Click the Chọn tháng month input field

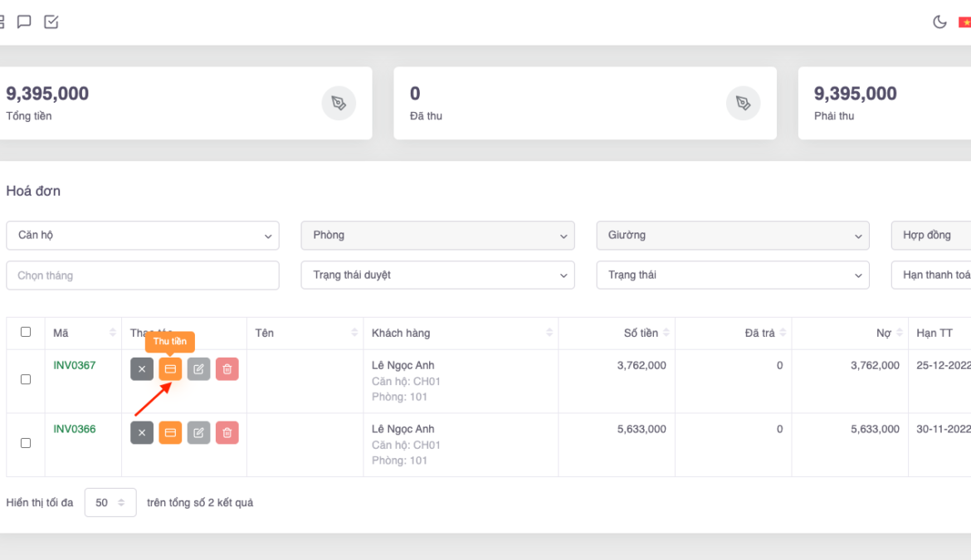(x=143, y=275)
